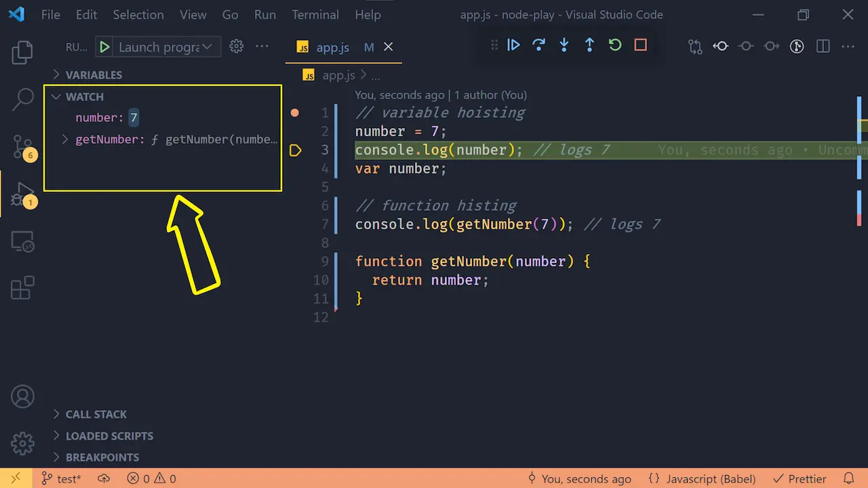Open the Run menu
The width and height of the screenshot is (868, 488).
pyautogui.click(x=265, y=14)
